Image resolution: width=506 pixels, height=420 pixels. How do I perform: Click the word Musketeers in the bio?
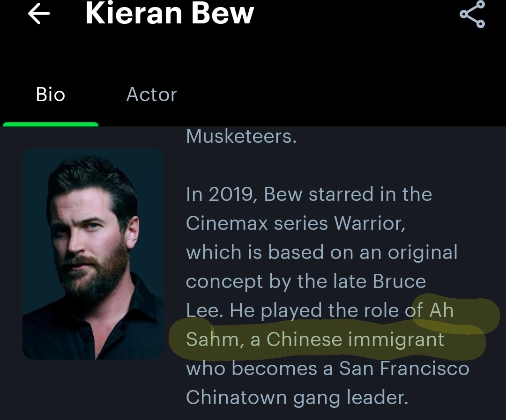click(241, 136)
